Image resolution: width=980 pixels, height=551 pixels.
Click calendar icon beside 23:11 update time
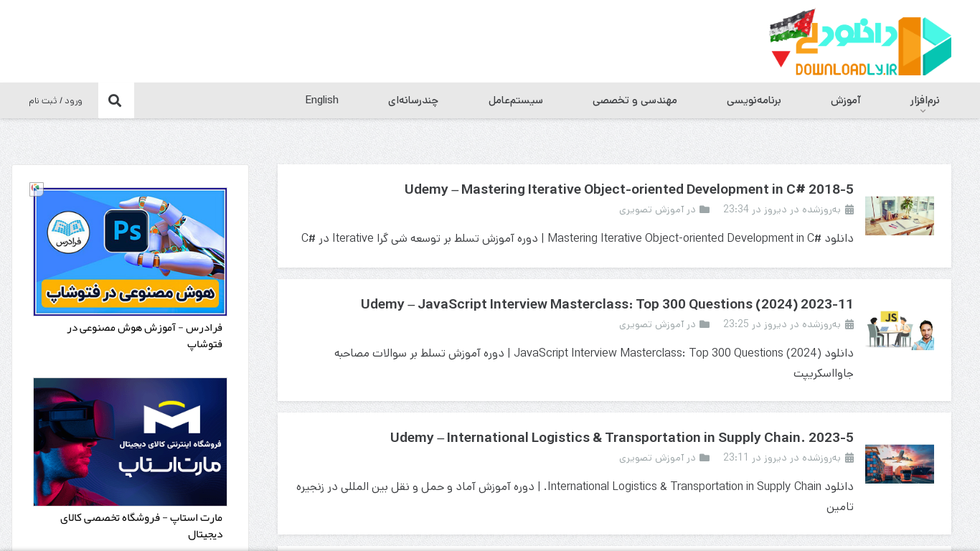click(849, 458)
